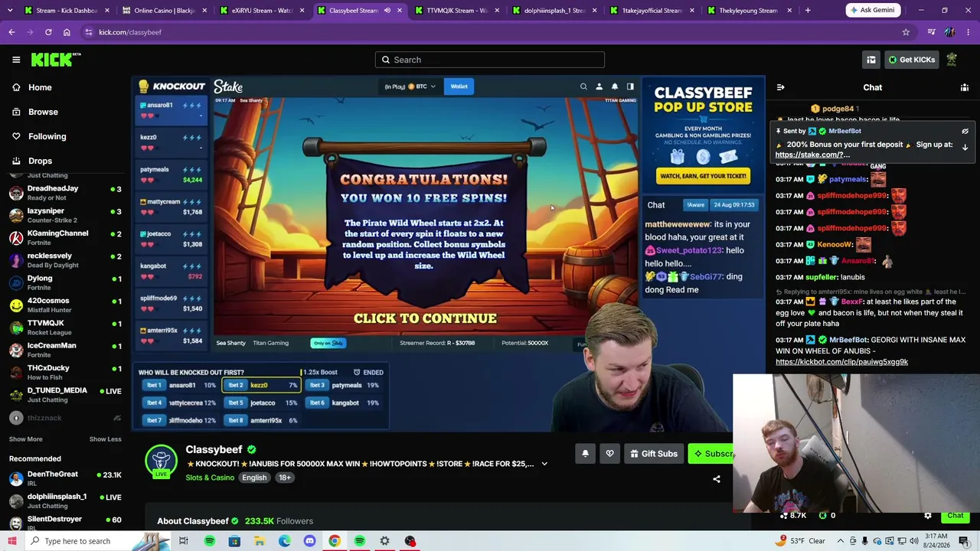Go back to the previous page
Image resolution: width=980 pixels, height=551 pixels.
click(x=11, y=32)
